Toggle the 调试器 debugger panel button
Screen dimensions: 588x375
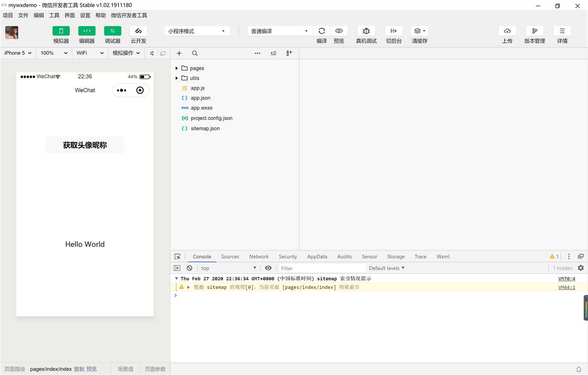coord(113,31)
